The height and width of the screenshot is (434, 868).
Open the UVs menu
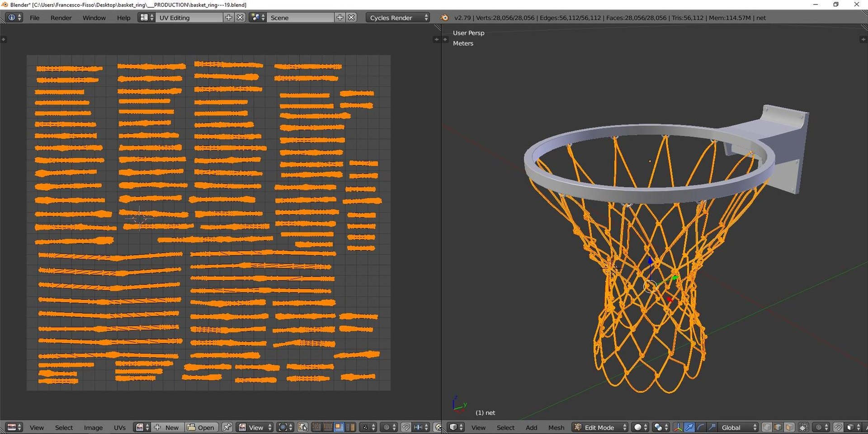[120, 427]
